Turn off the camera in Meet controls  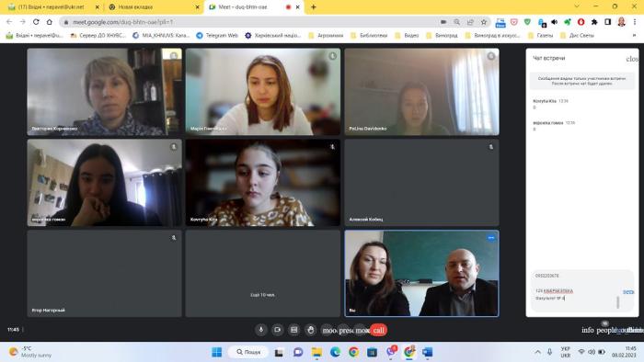point(278,330)
